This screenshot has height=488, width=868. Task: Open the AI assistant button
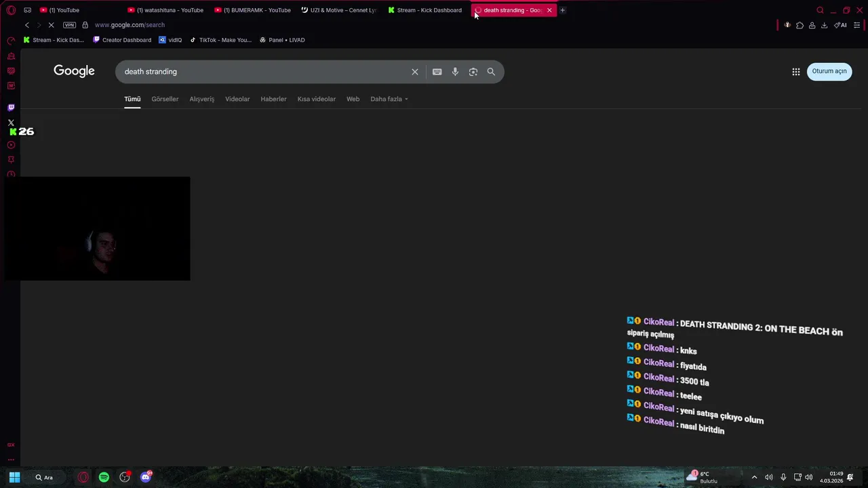[840, 25]
